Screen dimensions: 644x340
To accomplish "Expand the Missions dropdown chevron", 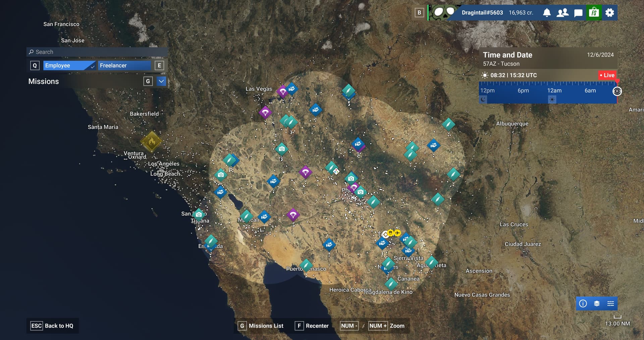I will (161, 81).
